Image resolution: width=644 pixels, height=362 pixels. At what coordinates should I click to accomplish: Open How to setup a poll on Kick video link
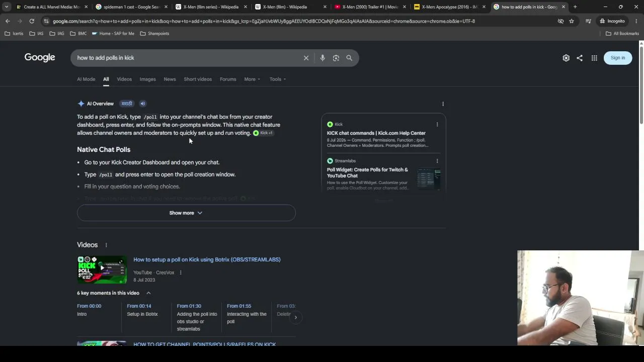point(207,259)
